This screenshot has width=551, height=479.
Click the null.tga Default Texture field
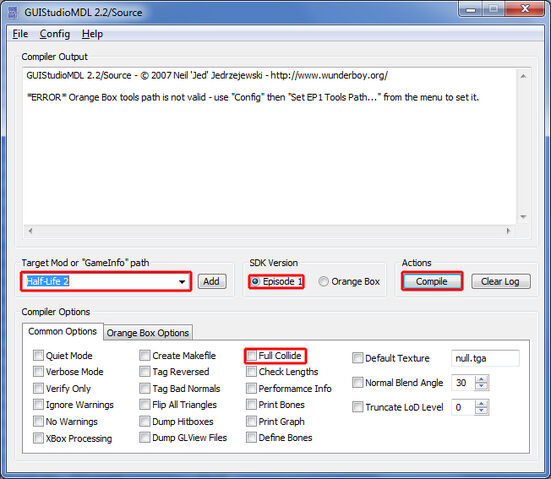pyautogui.click(x=485, y=358)
